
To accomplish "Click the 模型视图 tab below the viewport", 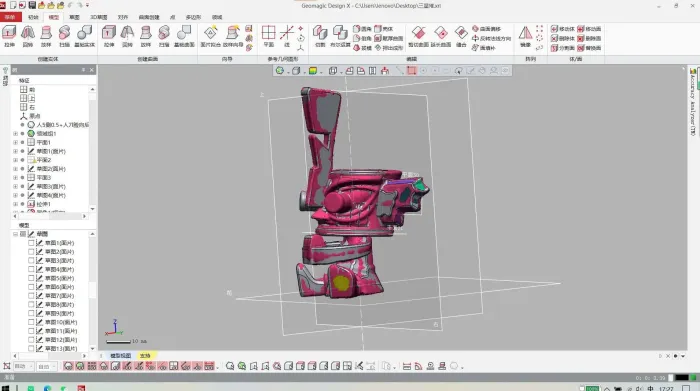I will (x=120, y=355).
